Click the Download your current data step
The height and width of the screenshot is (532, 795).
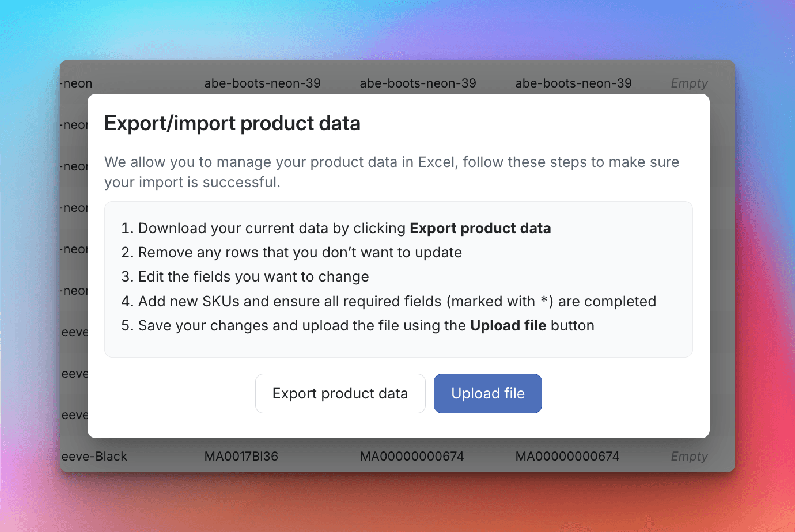coord(273,229)
